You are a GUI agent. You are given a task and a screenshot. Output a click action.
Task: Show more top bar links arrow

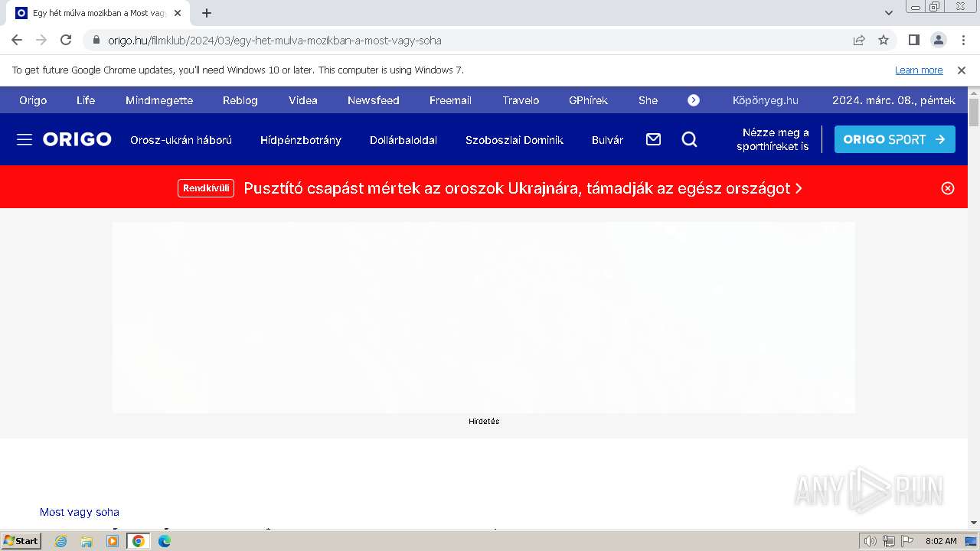[x=694, y=100]
